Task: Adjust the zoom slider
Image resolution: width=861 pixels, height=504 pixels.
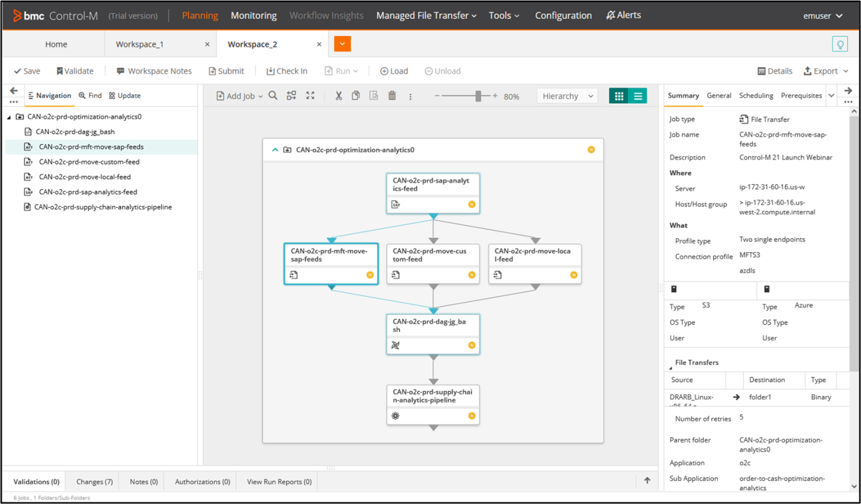Action: (x=478, y=95)
